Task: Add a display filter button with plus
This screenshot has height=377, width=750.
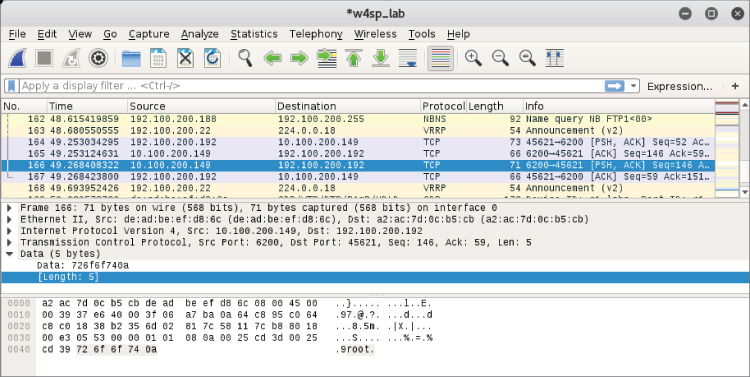Action: [735, 86]
